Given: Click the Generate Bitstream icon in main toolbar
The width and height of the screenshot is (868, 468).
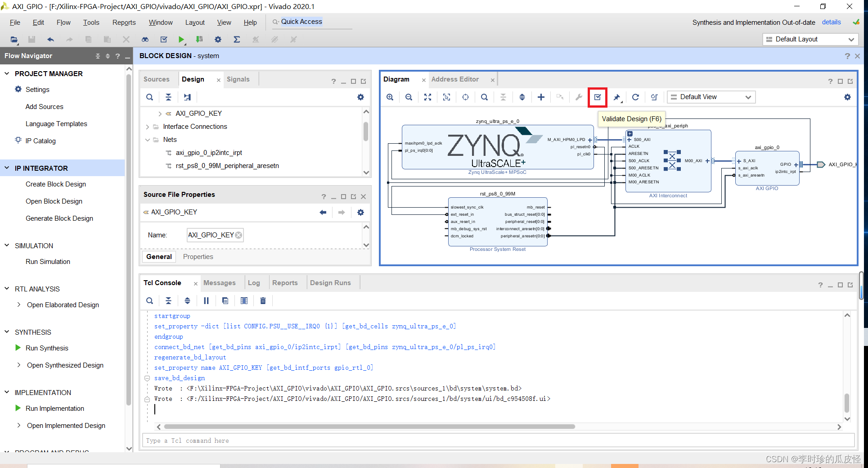Looking at the screenshot, I should click(199, 40).
